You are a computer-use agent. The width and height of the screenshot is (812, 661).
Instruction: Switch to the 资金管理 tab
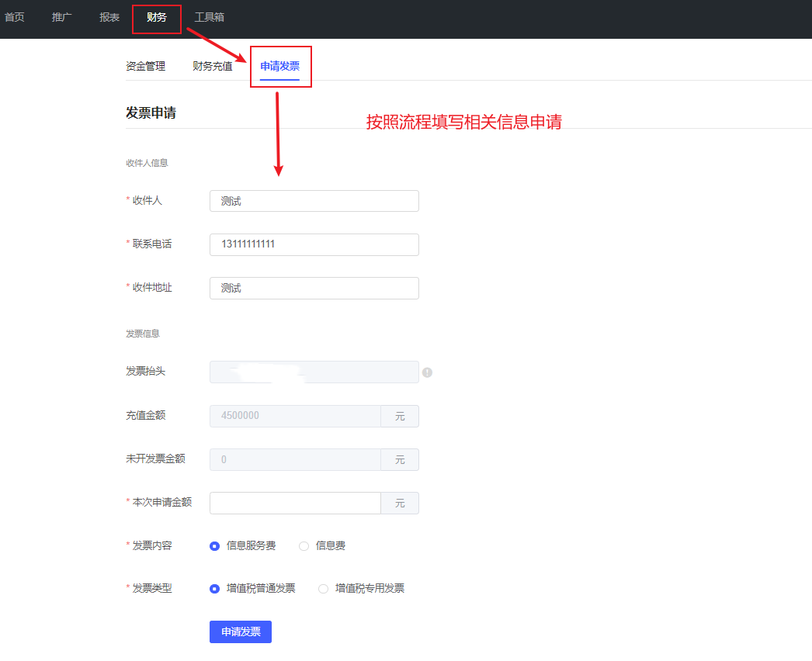pyautogui.click(x=145, y=67)
